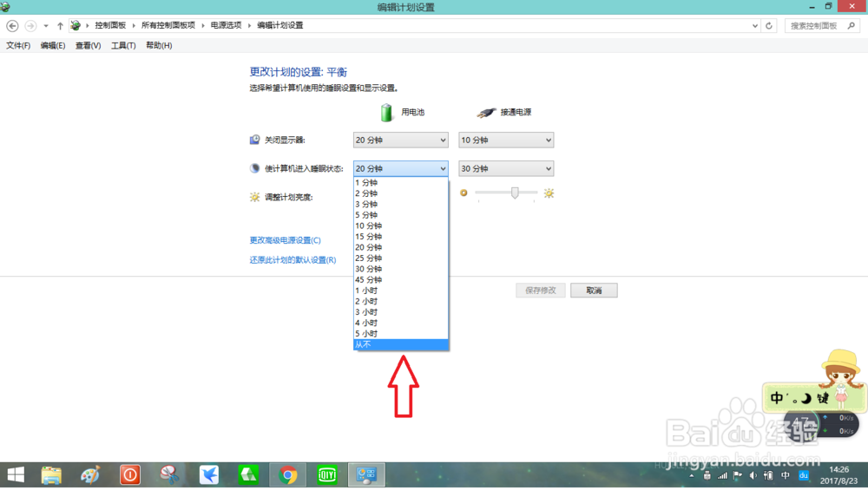Select 5 分钟 in the sleep list
Image resolution: width=868 pixels, height=490 pixels.
[400, 215]
